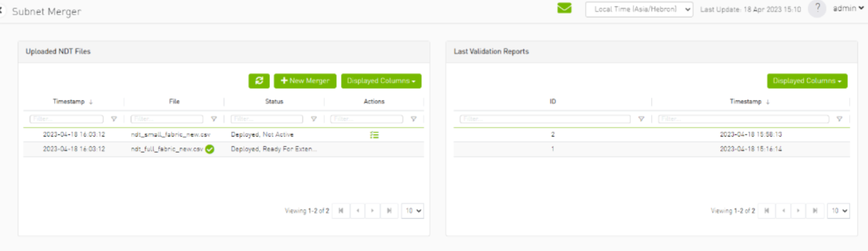Viewport: 868px width, 251px height.
Task: Click the Timestamp filter field in NDT Files
Action: (x=66, y=119)
